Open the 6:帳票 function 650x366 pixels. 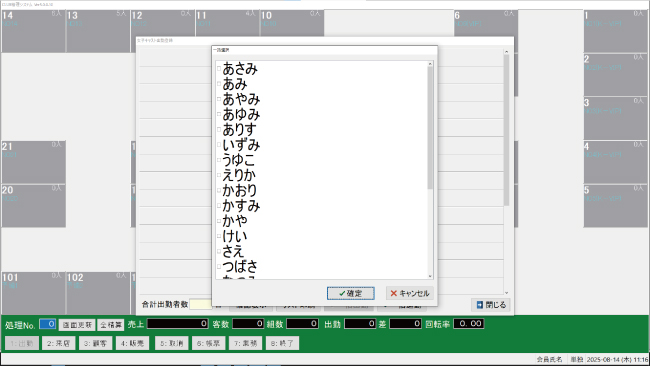click(209, 343)
